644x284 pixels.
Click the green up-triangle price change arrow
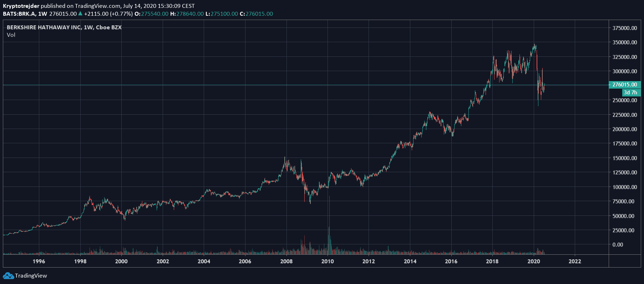(80, 14)
